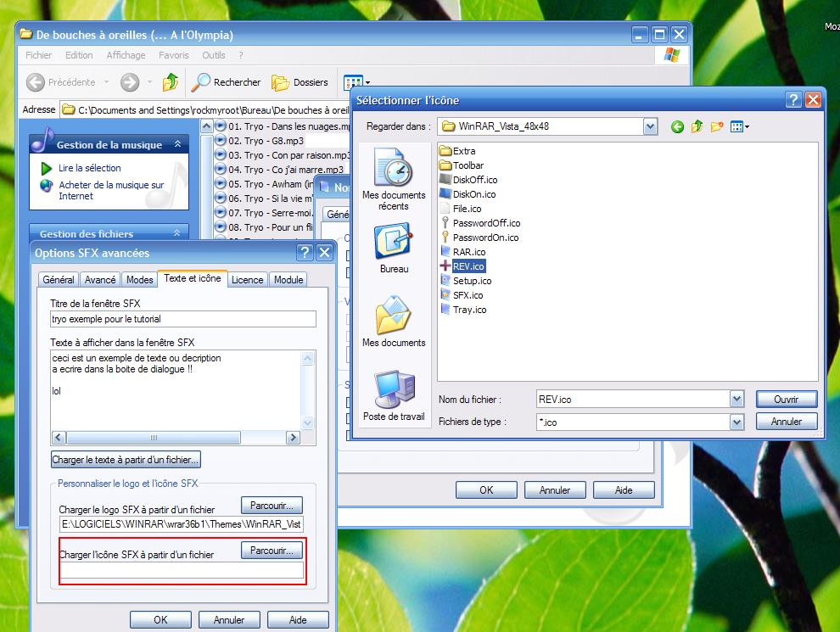The image size is (840, 632).
Task: Select the SFX.ico file
Action: click(x=467, y=295)
